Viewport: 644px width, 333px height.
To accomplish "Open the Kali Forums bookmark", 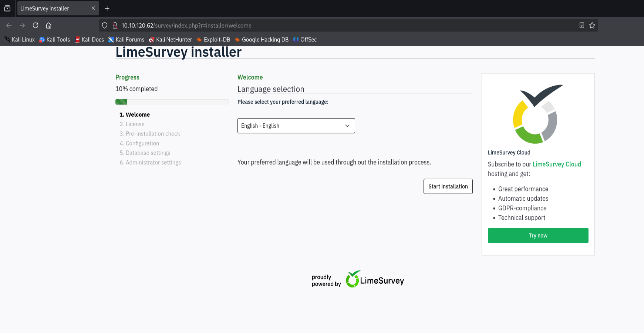I will click(x=126, y=40).
